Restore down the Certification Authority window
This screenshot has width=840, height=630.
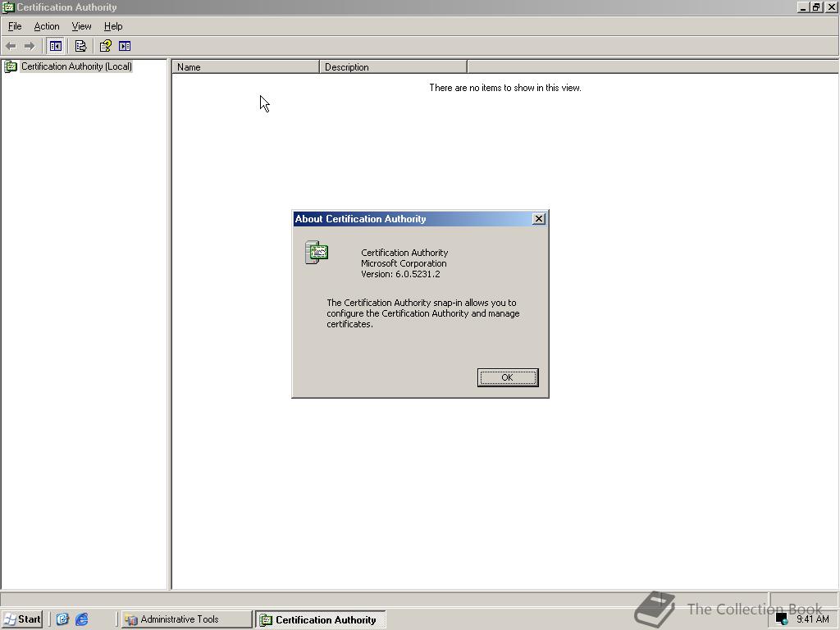pyautogui.click(x=816, y=7)
